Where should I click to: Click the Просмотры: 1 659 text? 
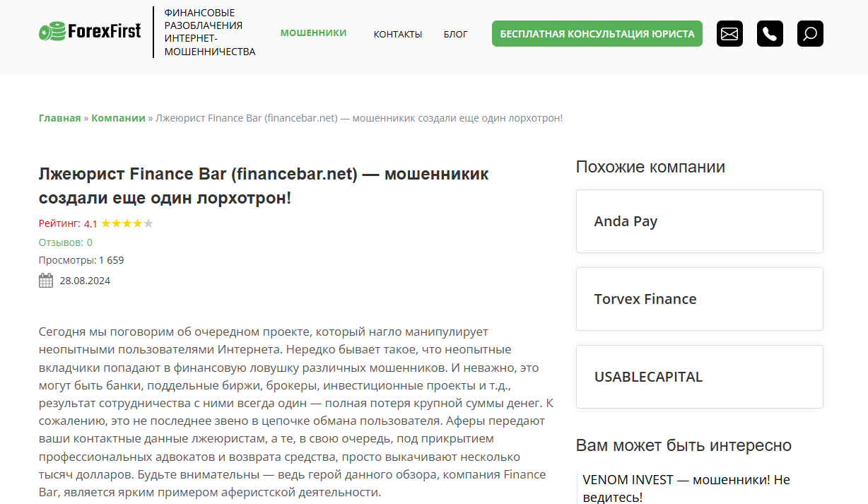point(81,260)
